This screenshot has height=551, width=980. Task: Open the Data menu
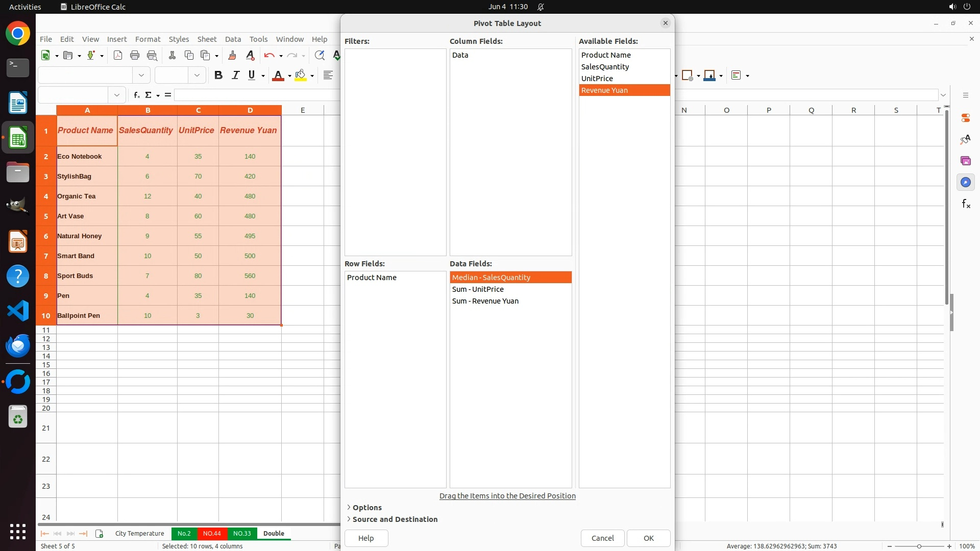[233, 39]
